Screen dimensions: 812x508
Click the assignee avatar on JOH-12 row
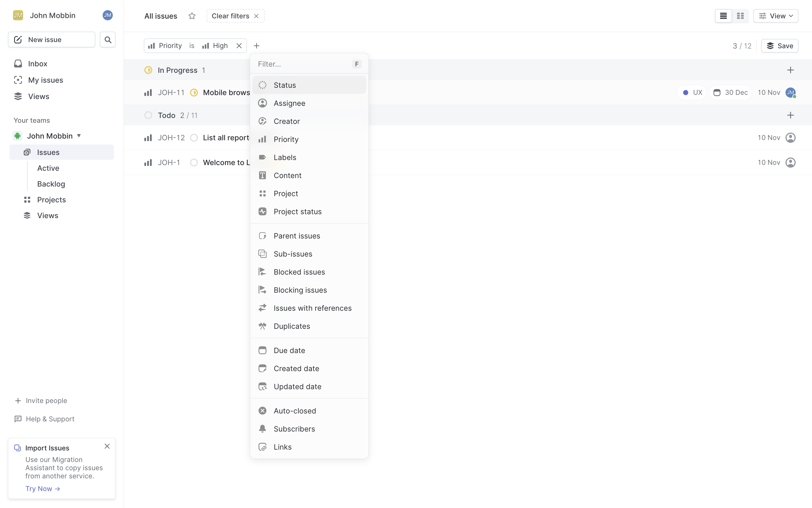[791, 138]
